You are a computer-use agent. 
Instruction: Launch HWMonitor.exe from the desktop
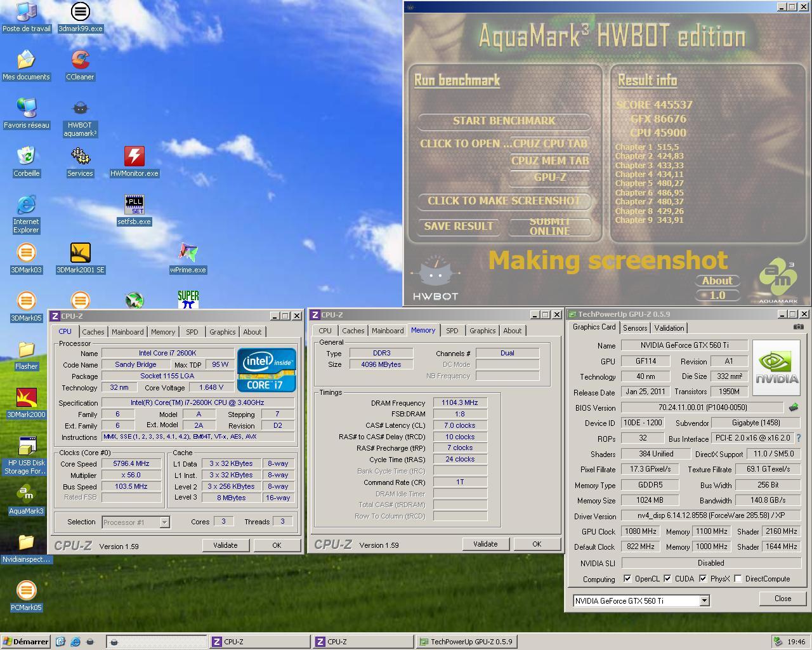[x=134, y=162]
